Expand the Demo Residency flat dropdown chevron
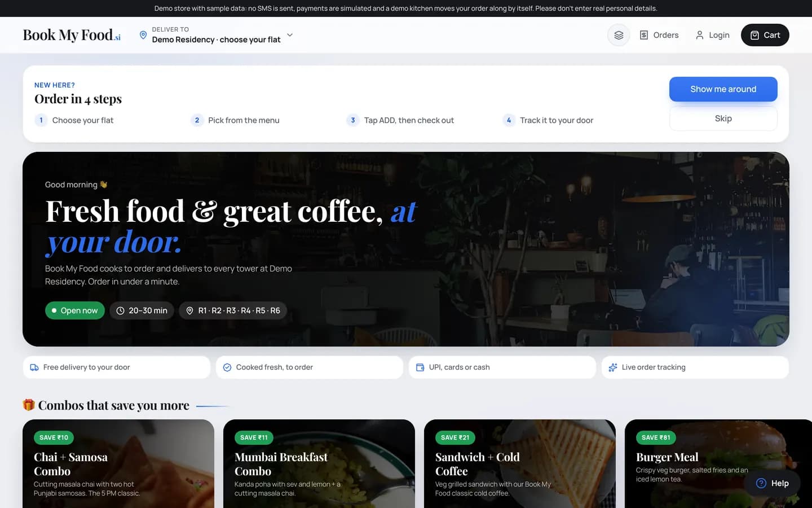The image size is (812, 508). (290, 35)
